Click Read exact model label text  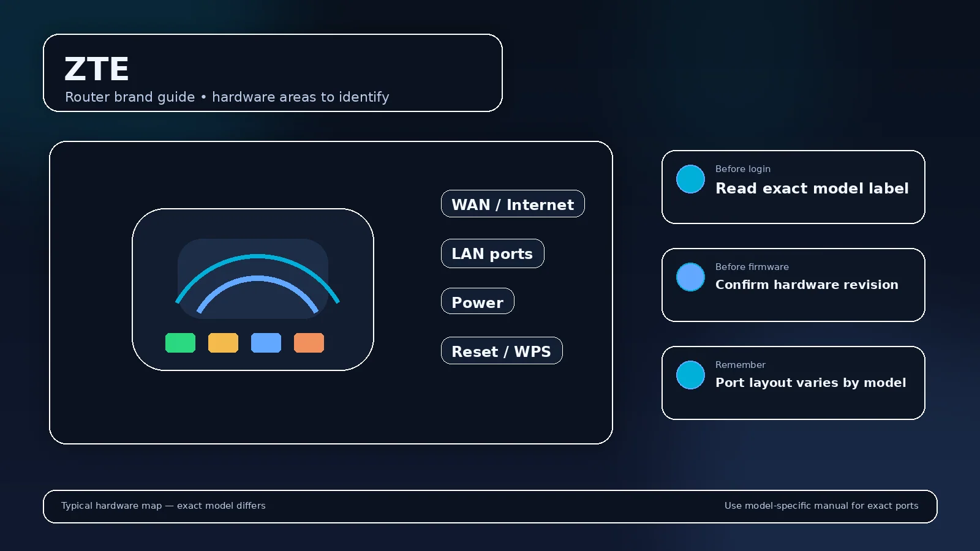[x=812, y=189]
